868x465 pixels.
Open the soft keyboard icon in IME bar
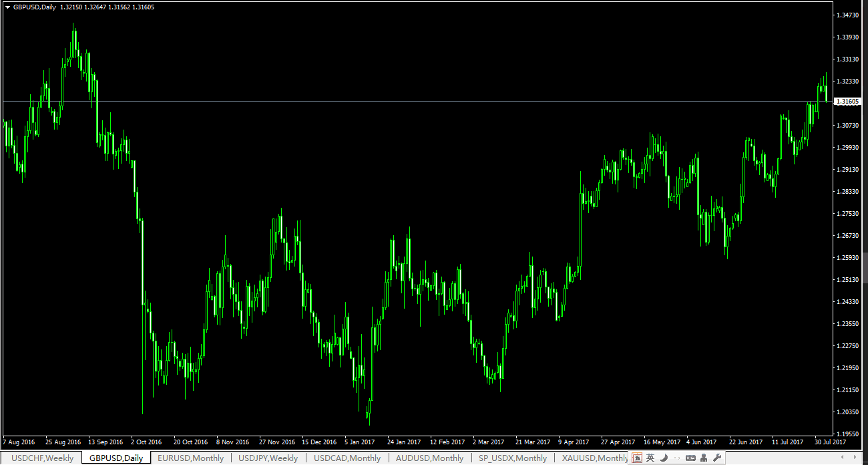click(690, 458)
